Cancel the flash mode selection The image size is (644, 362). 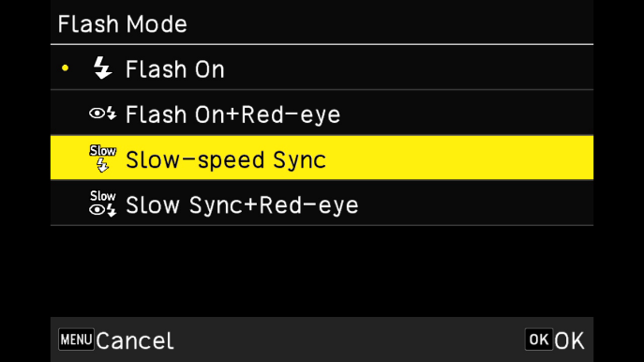tap(135, 340)
